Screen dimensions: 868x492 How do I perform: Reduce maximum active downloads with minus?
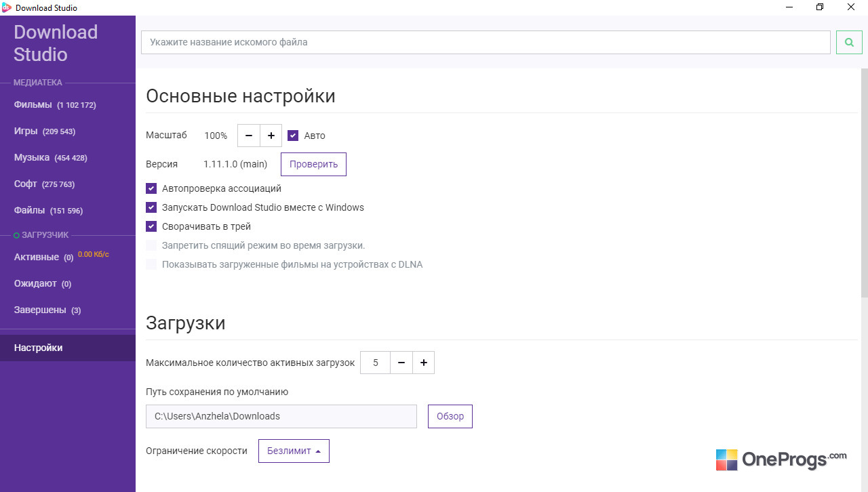[x=401, y=363]
